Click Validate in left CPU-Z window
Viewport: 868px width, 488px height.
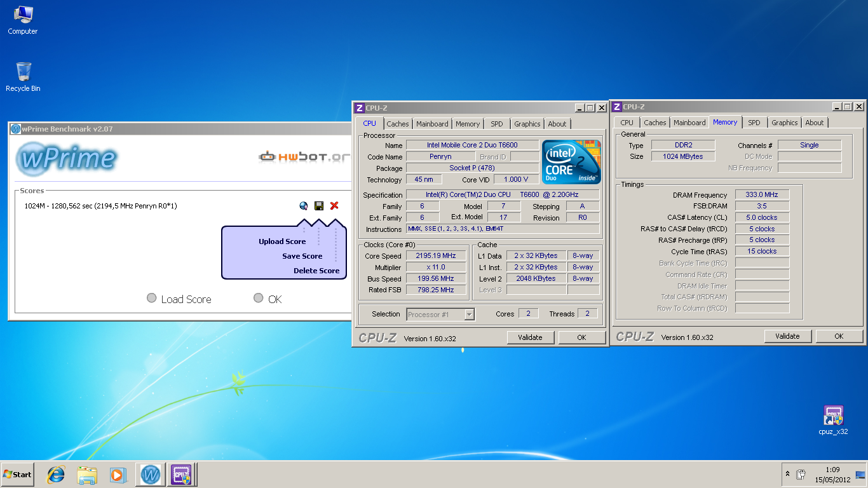[x=531, y=337]
